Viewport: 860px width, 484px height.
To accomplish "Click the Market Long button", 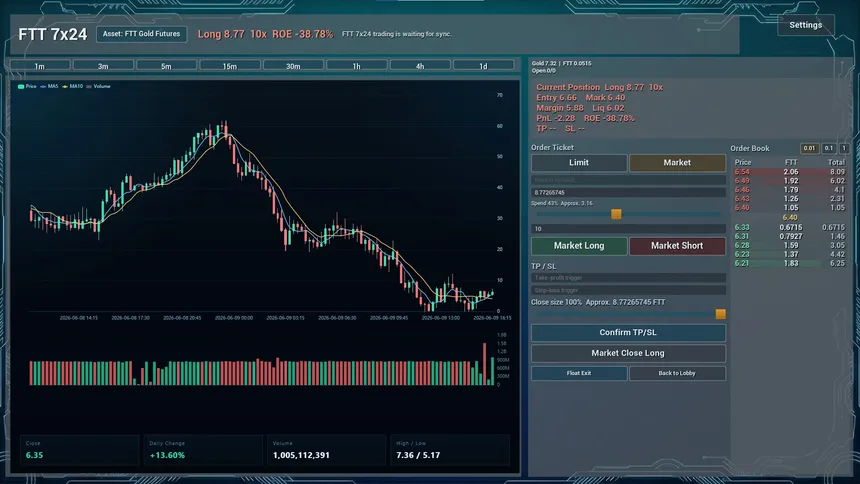I will coord(579,246).
